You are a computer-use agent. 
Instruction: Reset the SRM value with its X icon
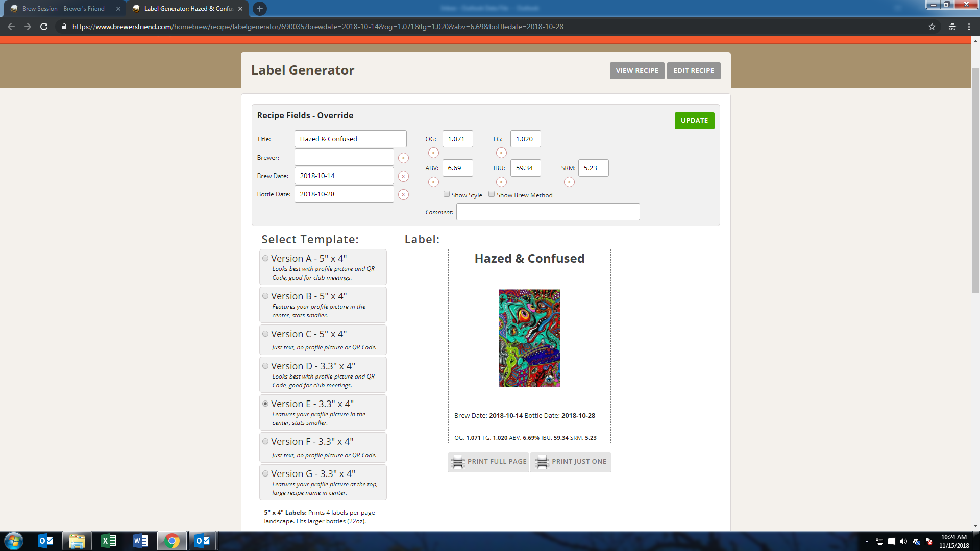click(569, 182)
